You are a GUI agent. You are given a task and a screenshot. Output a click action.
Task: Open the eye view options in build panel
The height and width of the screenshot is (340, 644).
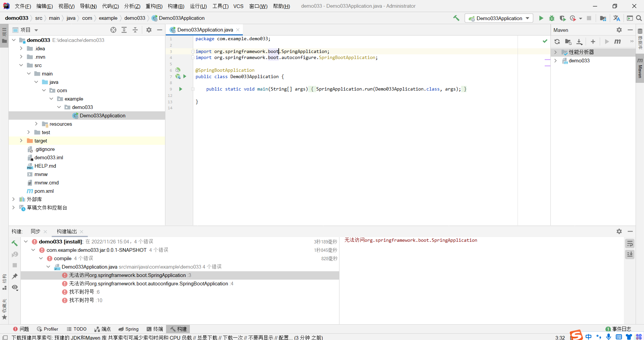[15, 287]
